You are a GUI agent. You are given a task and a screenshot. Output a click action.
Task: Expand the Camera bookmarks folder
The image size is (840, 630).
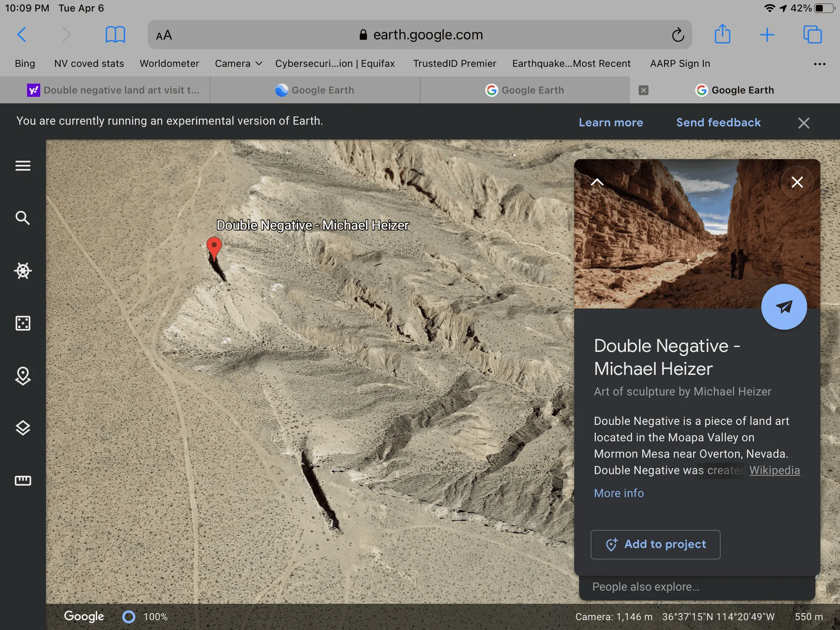pos(238,64)
